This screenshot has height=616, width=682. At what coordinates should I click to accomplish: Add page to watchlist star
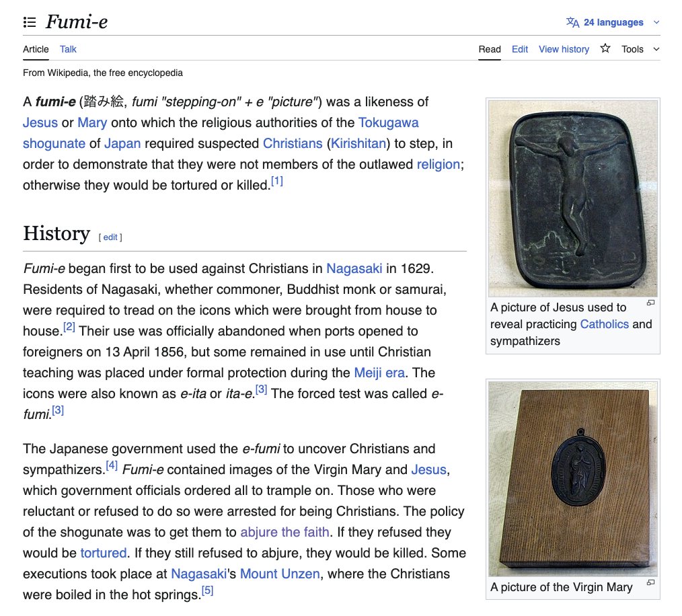[x=605, y=48]
